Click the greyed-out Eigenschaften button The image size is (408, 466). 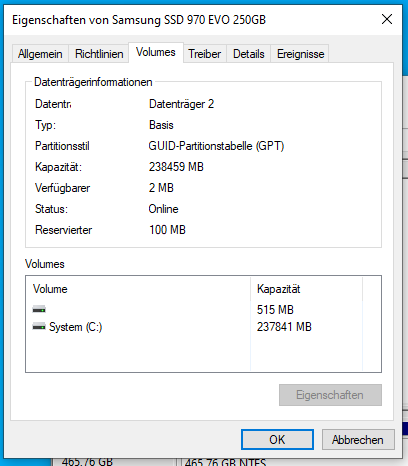point(330,395)
